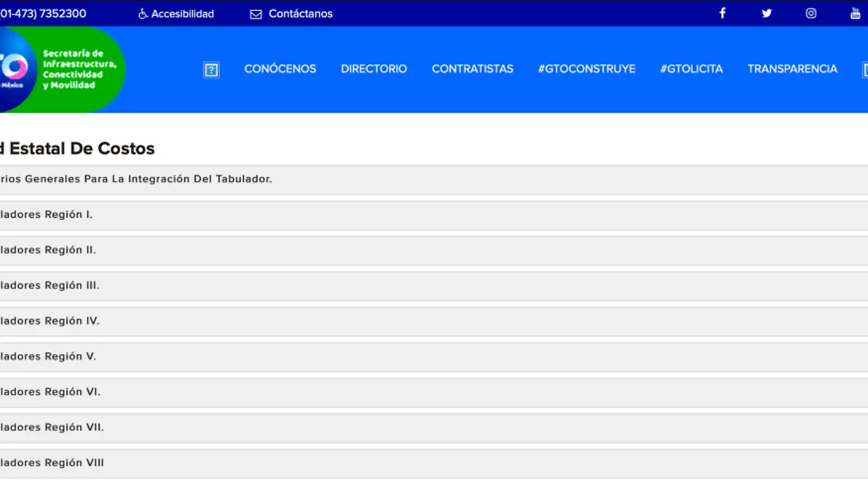Viewport: 868px width, 488px height.
Task: Open the Twitter social icon
Action: coord(767,13)
